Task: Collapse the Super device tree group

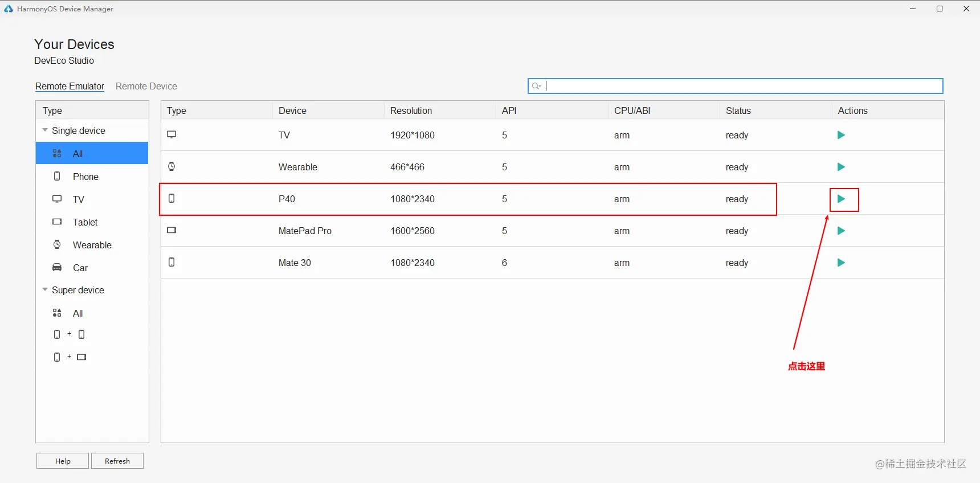Action: [x=45, y=290]
